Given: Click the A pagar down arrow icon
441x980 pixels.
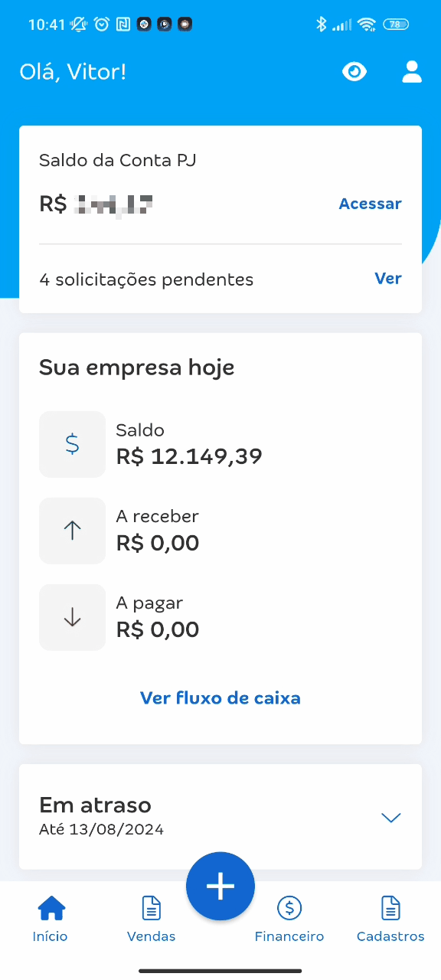Looking at the screenshot, I should (x=72, y=617).
